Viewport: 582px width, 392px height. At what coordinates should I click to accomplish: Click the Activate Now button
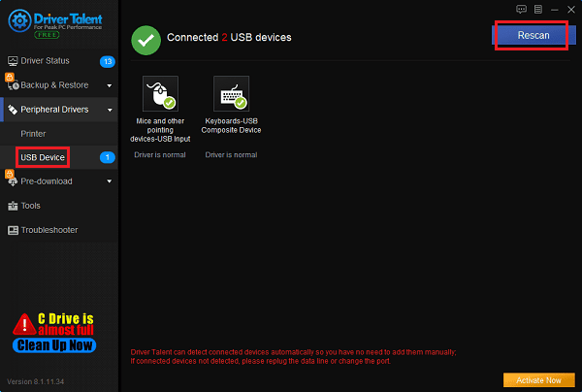539,380
